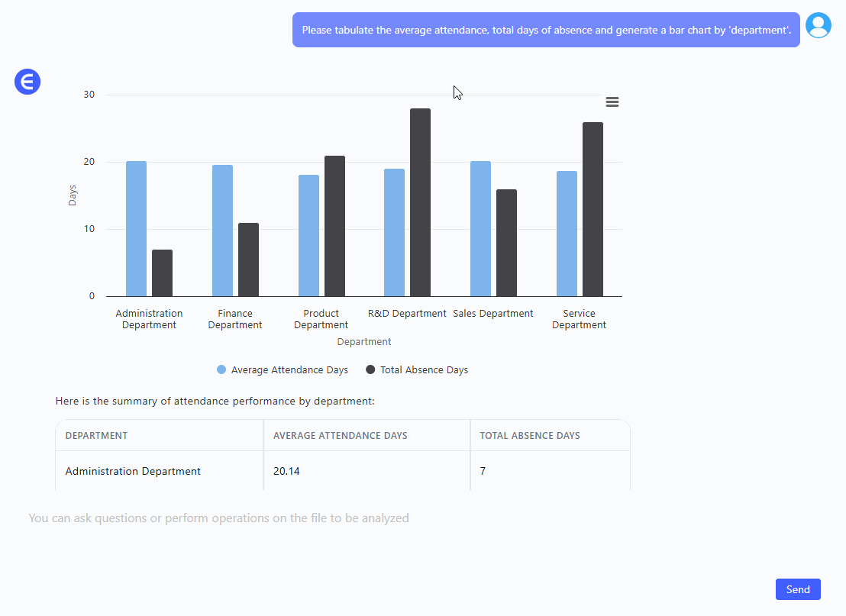Viewport: 846px width, 616px height.
Task: Click Product Department total absence bar
Action: [x=334, y=226]
